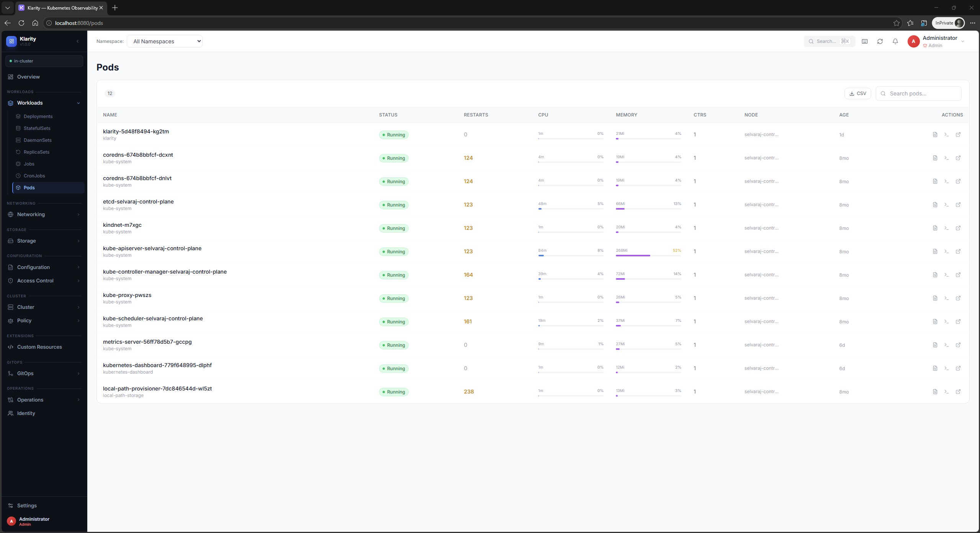Click memory usage bar for kube-controller-manager-selvaraj-control-plane
The image size is (980, 533).
[x=648, y=279]
